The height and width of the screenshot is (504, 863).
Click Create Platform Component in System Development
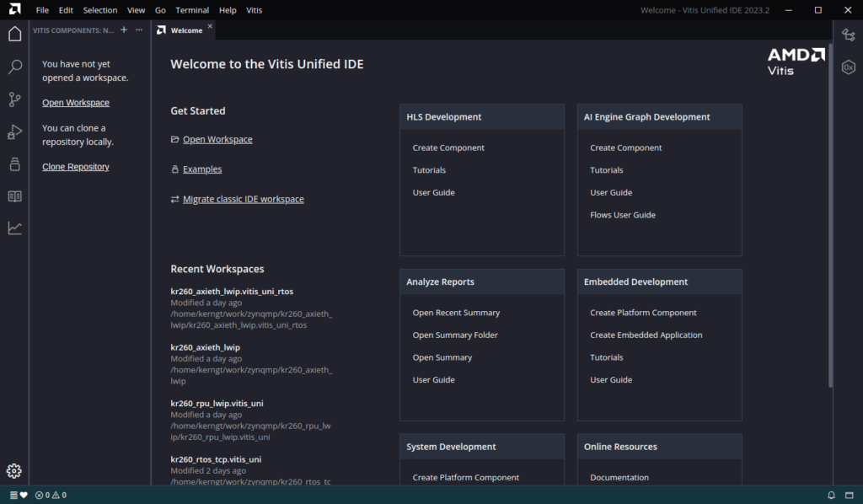[465, 478]
